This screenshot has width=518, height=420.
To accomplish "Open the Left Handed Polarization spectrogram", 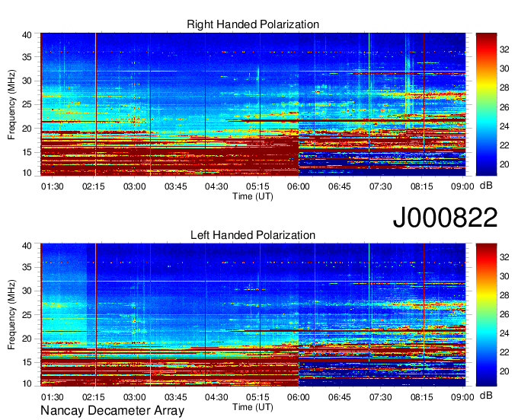I will tap(253, 315).
